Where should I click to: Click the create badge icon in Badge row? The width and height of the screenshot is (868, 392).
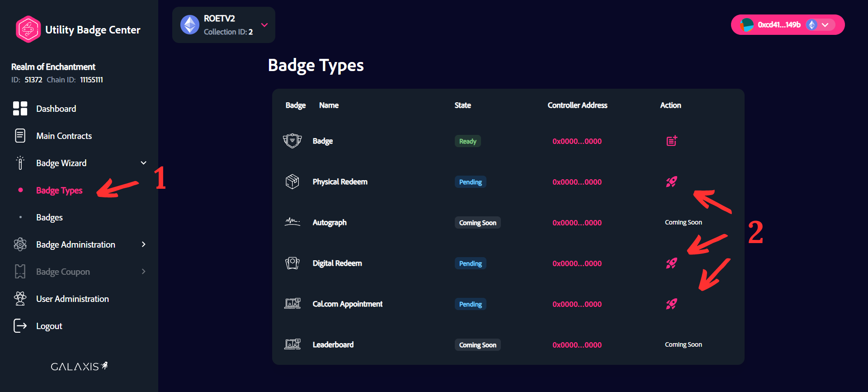(672, 141)
